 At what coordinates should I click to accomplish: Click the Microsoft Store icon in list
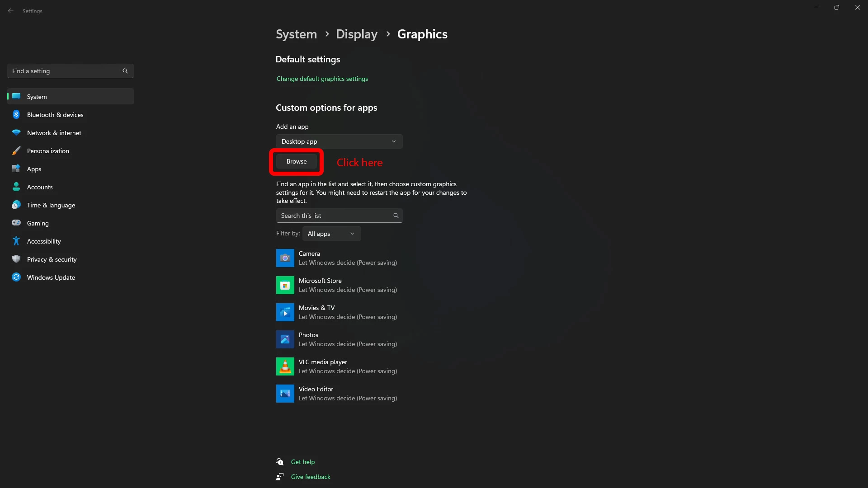pyautogui.click(x=285, y=285)
